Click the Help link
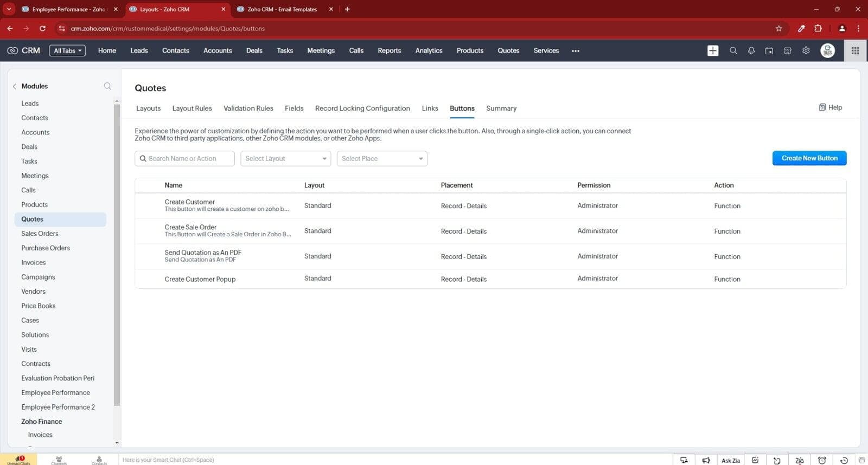The height and width of the screenshot is (465, 868). click(x=830, y=107)
